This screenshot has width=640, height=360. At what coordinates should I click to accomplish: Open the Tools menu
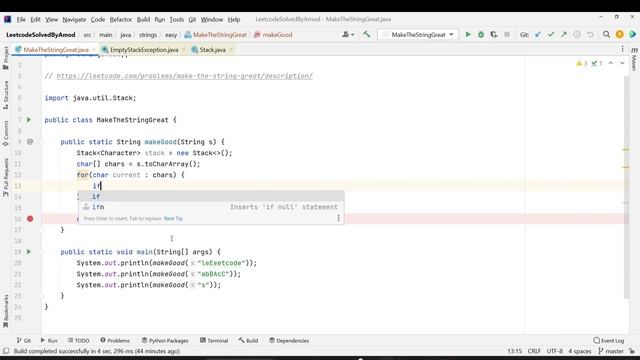coord(177,19)
